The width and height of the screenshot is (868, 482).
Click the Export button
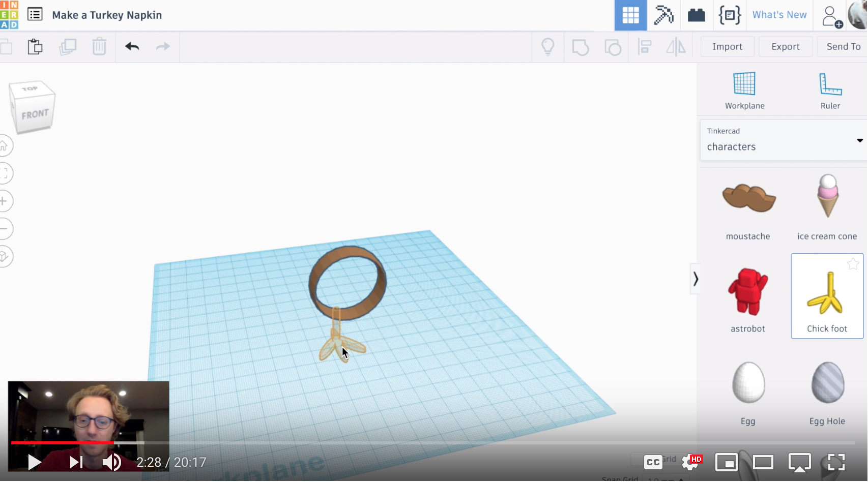click(x=785, y=46)
